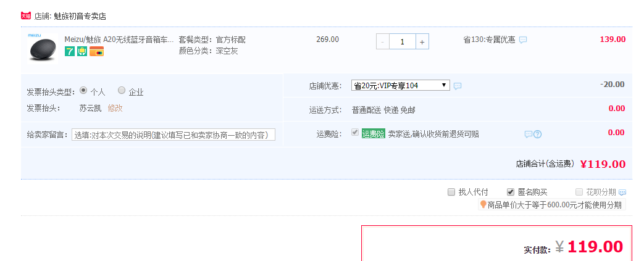The image size is (644, 261).
Task: Click the invoice name 苏云凯
Action: click(x=90, y=109)
